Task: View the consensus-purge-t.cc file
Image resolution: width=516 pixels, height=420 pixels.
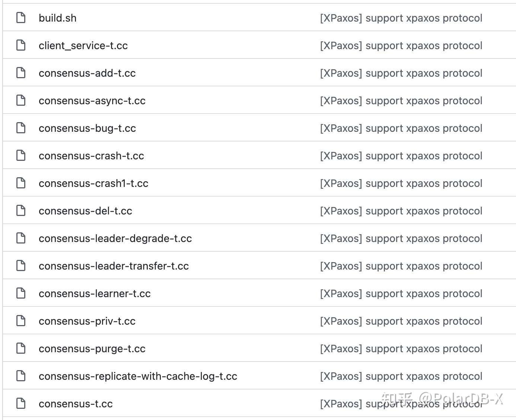Action: click(x=92, y=349)
